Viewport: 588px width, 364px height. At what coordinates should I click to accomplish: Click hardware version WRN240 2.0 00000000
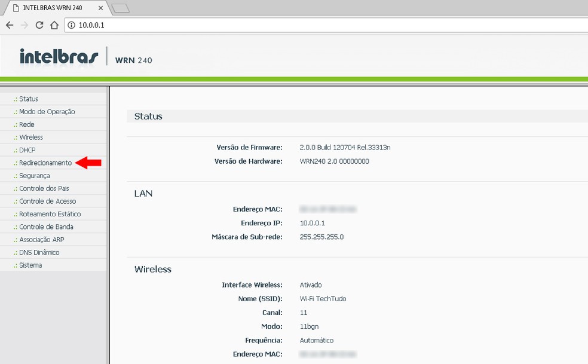(x=335, y=161)
